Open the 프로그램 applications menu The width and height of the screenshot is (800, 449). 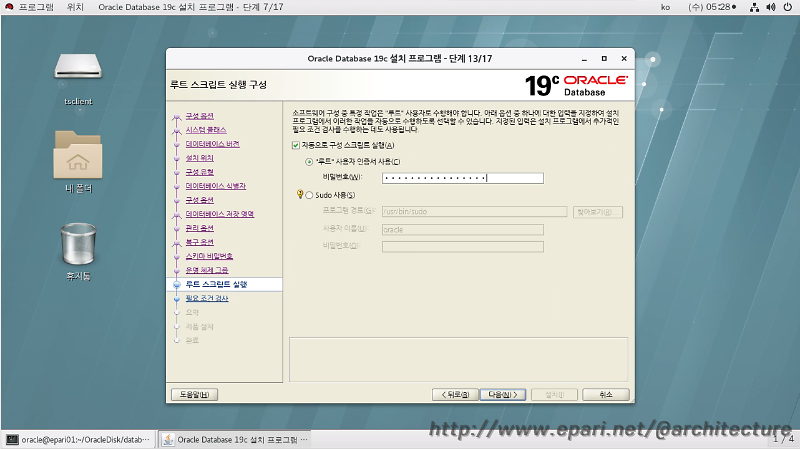pos(36,7)
